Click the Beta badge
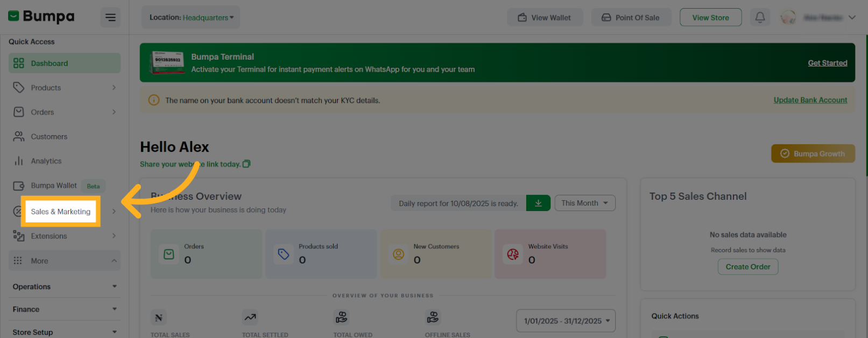The image size is (868, 338). 94,186
